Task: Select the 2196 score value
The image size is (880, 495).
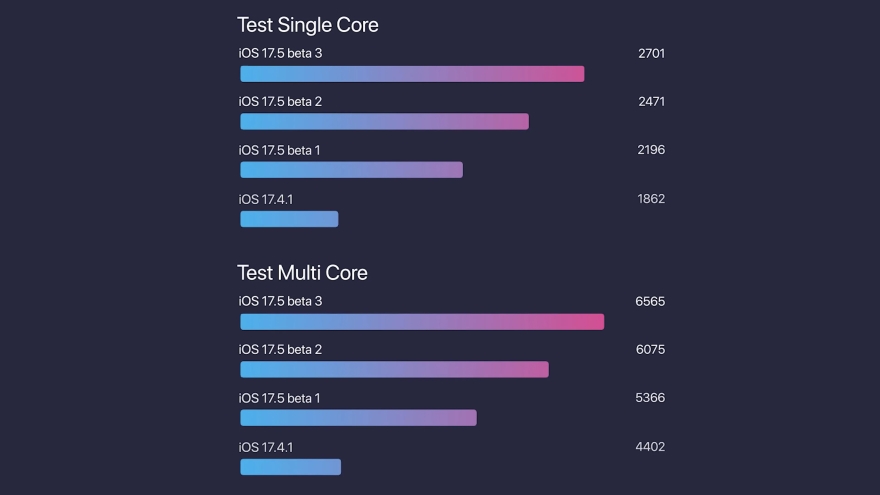Action: (x=651, y=150)
